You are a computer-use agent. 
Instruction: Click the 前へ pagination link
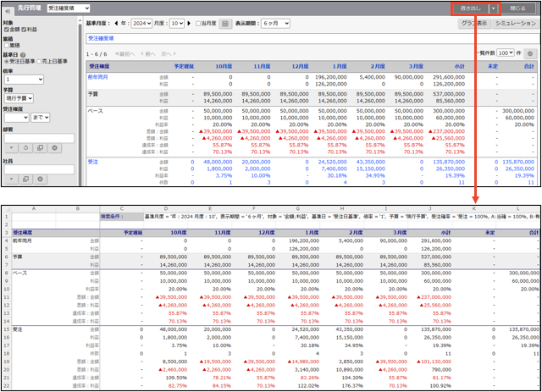click(x=148, y=54)
